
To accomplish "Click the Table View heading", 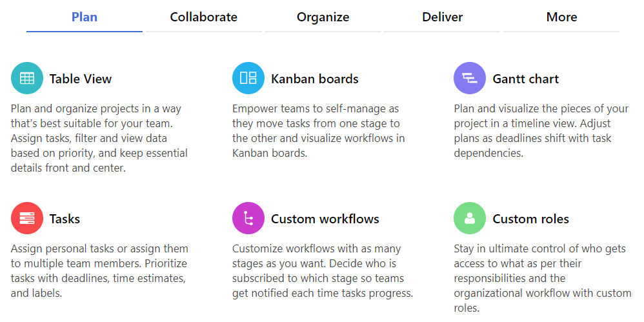I will pyautogui.click(x=81, y=79).
